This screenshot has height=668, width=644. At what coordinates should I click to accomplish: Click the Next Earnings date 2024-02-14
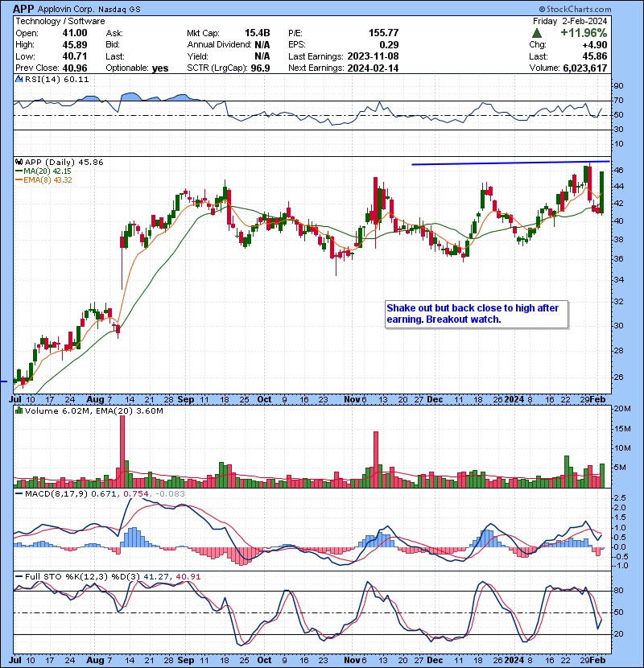372,68
